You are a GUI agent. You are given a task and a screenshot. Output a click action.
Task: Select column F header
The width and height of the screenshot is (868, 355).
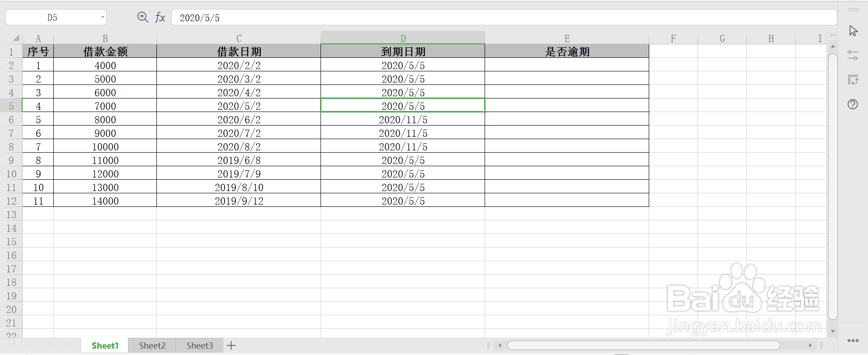coord(673,38)
